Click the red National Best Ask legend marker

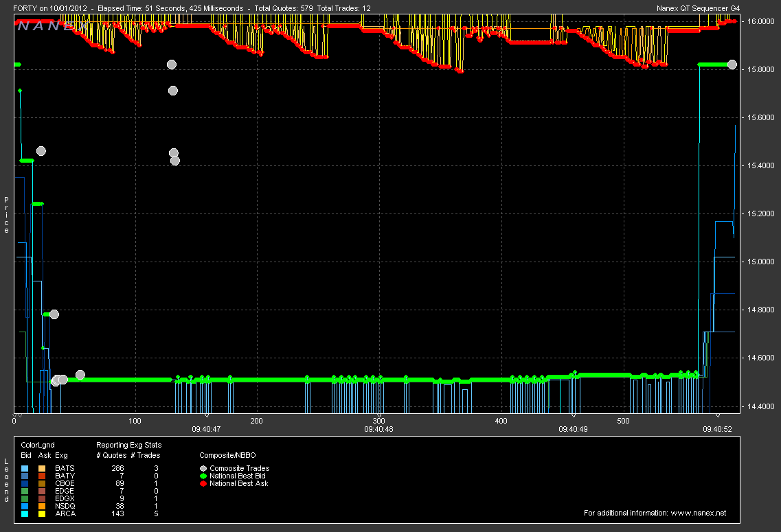tap(203, 483)
